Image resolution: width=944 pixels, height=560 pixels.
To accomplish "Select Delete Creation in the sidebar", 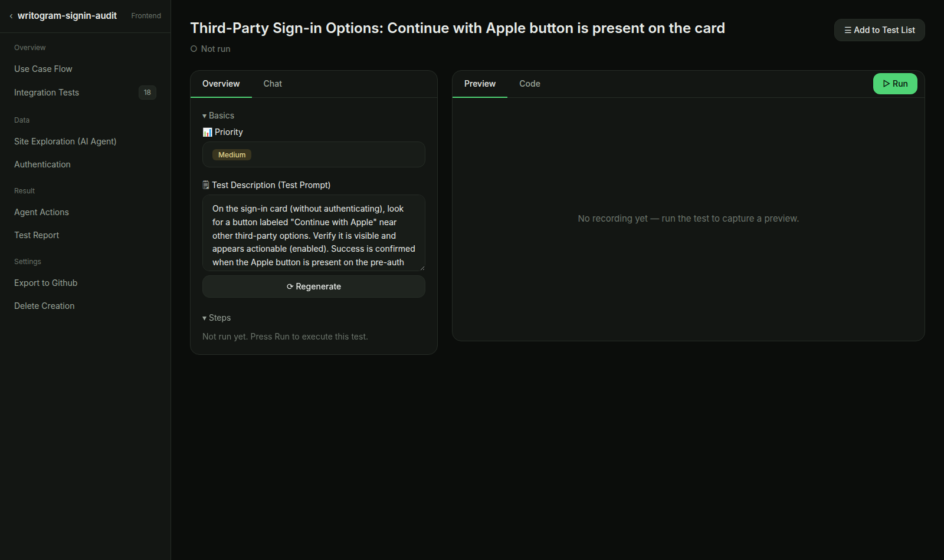I will point(44,306).
